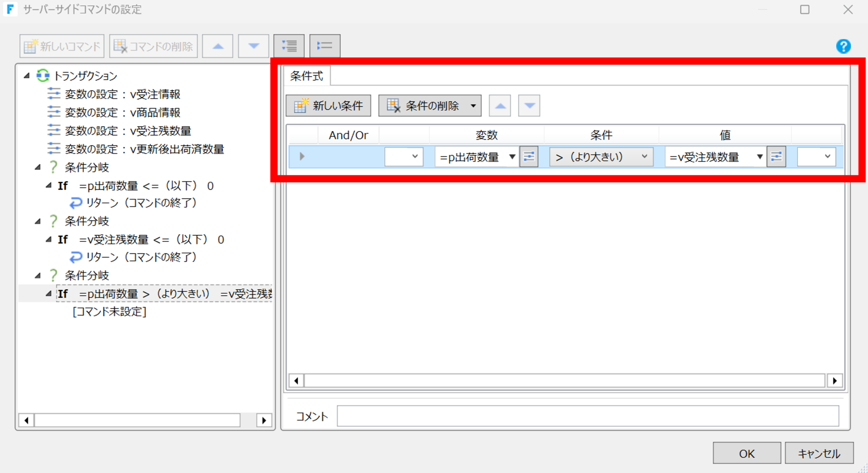Image resolution: width=868 pixels, height=473 pixels.
Task: Confirm with the OK button
Action: point(747,453)
